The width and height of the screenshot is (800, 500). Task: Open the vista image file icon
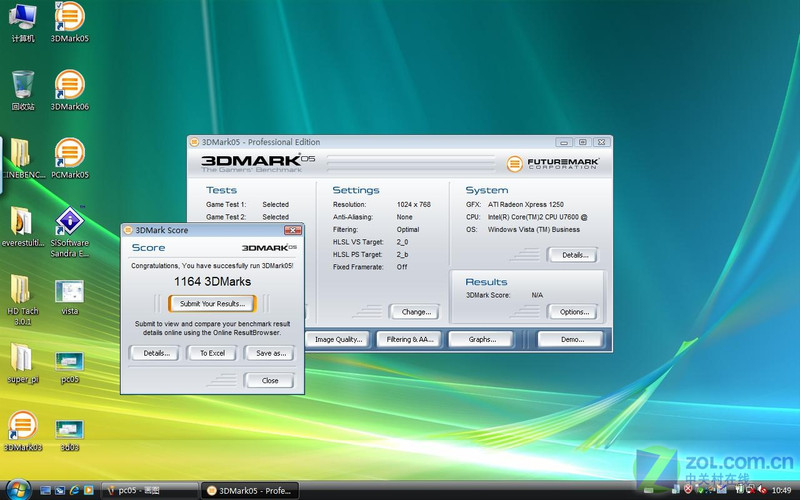pos(69,297)
